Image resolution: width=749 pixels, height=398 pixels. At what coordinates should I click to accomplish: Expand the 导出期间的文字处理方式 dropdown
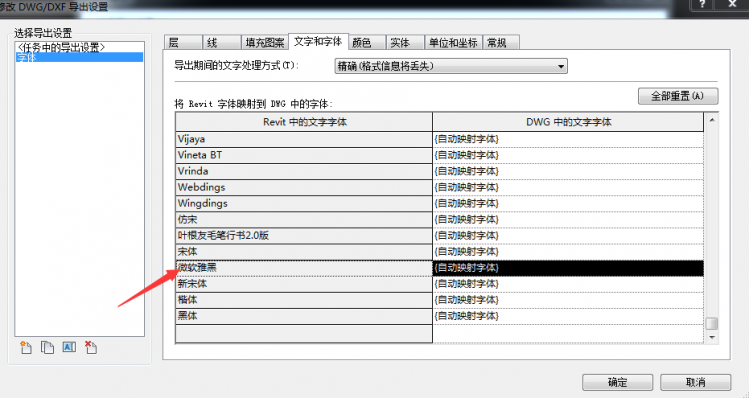tap(451, 66)
